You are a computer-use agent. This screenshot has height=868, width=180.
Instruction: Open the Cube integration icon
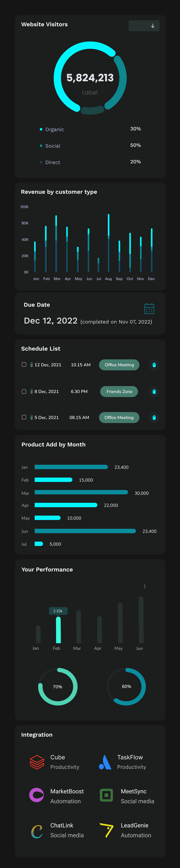(37, 762)
